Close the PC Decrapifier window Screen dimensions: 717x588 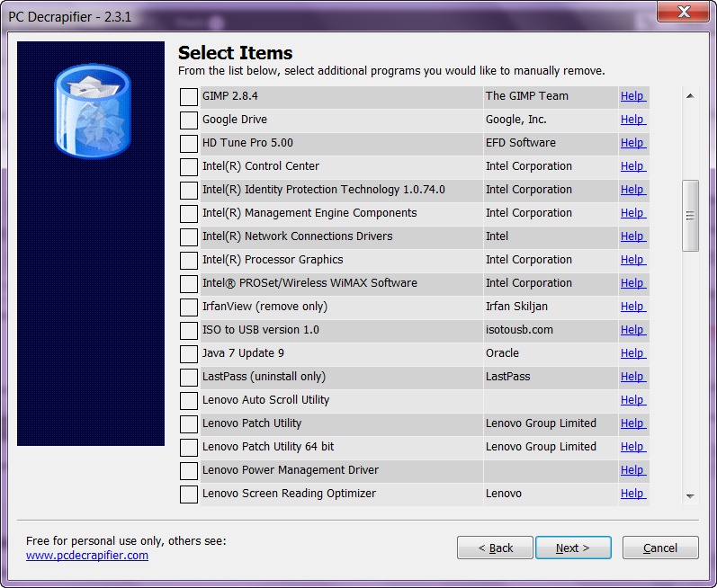click(683, 12)
